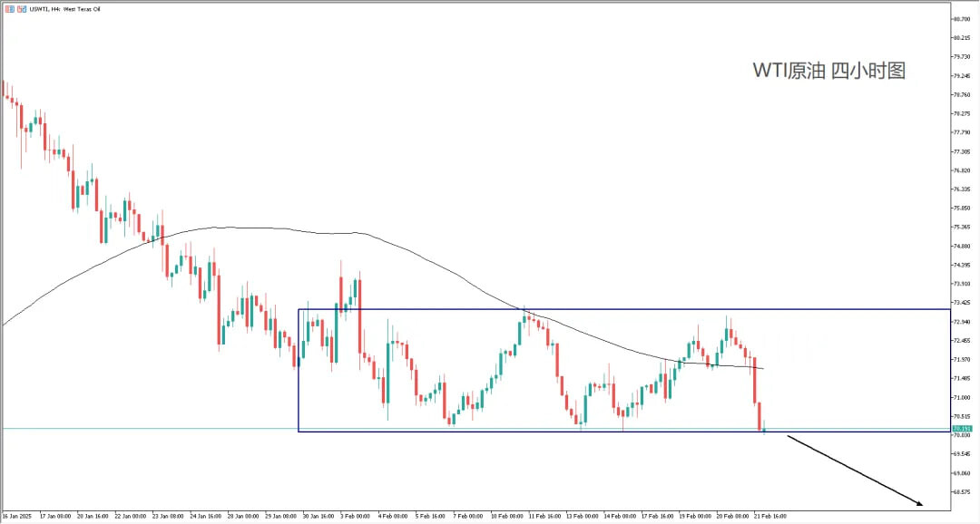Click the current price tag 70.191
This screenshot has width=980, height=524.
tap(961, 428)
